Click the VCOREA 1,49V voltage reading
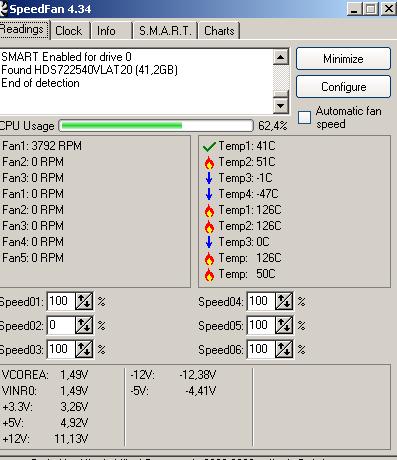 (x=45, y=375)
